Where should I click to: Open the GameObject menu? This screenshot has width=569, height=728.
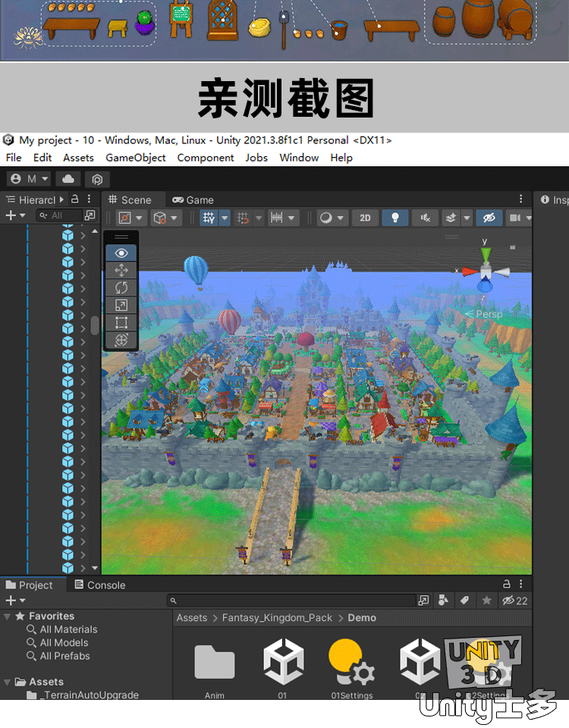[135, 158]
